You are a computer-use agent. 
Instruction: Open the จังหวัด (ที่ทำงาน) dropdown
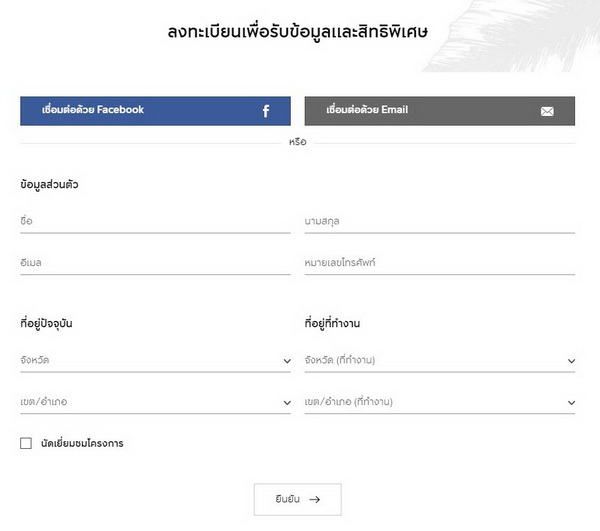[x=435, y=360]
